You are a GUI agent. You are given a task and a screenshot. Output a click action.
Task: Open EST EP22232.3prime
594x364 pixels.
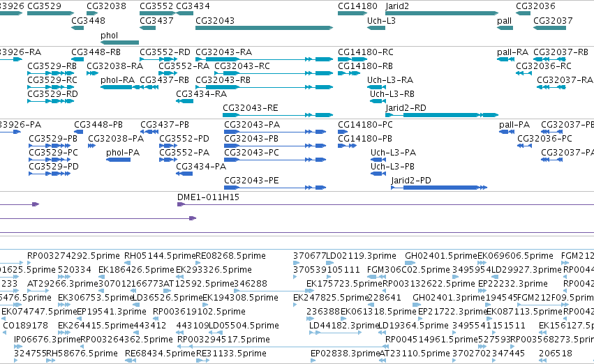[512, 284]
